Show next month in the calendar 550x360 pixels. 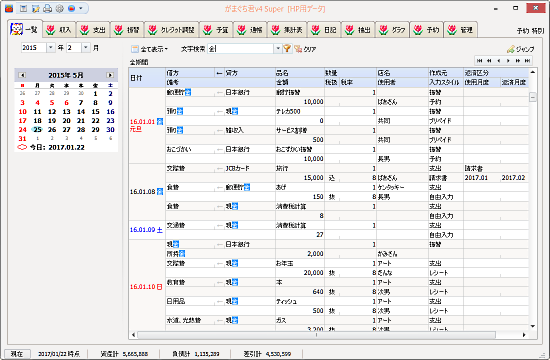110,75
